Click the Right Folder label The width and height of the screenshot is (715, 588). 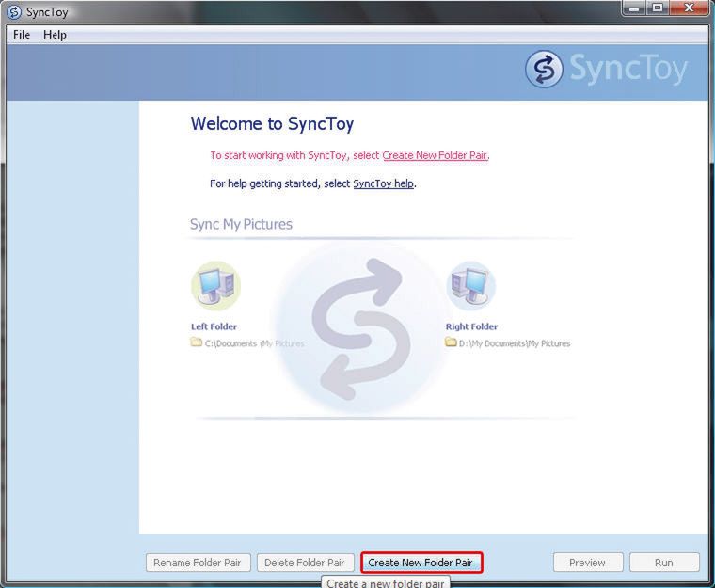coord(471,326)
